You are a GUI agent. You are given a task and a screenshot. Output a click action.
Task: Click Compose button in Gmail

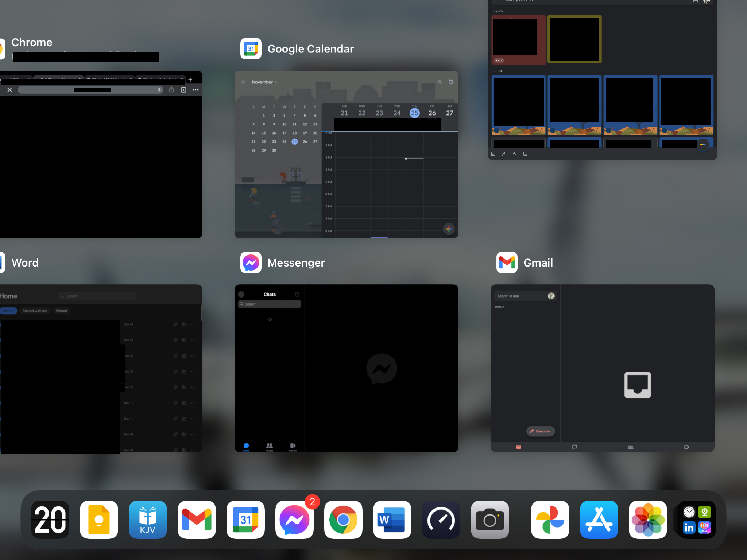pos(541,431)
